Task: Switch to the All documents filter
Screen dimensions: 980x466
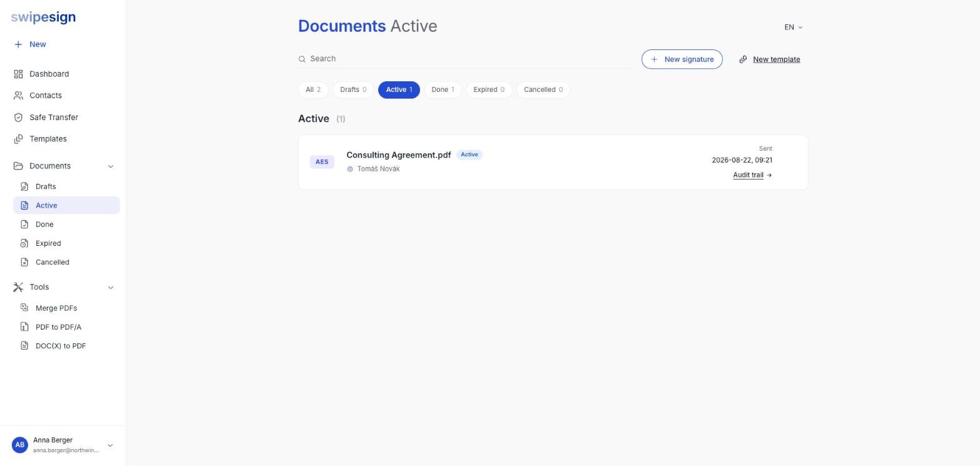Action: point(313,89)
